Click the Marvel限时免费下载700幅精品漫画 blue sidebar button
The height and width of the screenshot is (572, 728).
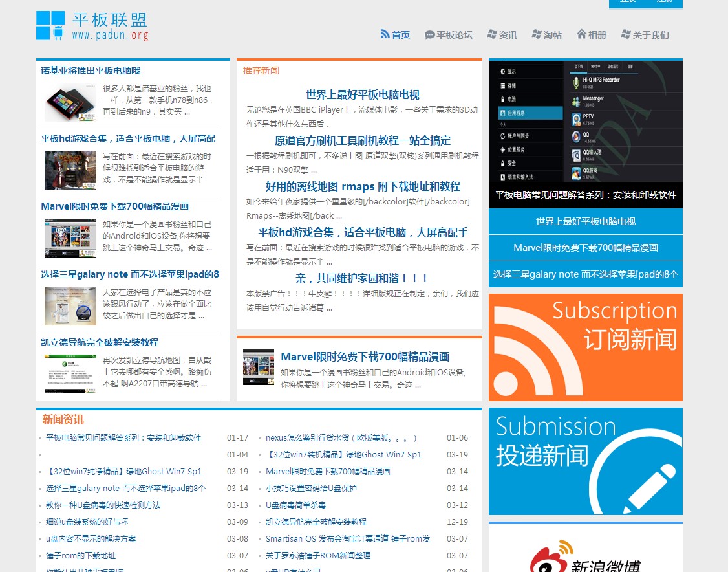[x=585, y=248]
